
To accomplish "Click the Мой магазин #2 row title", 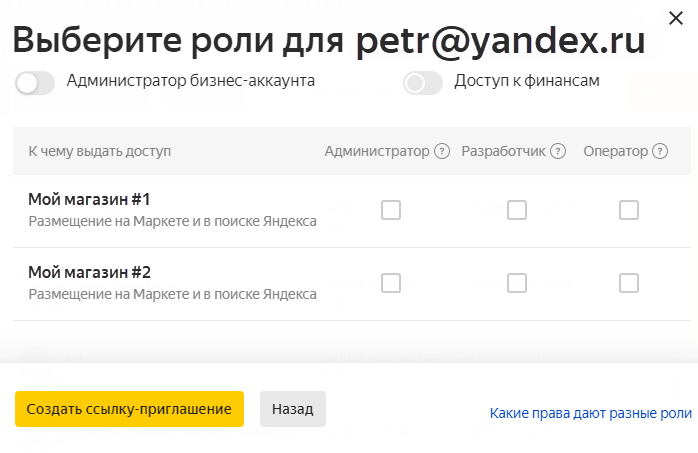I will (89, 272).
